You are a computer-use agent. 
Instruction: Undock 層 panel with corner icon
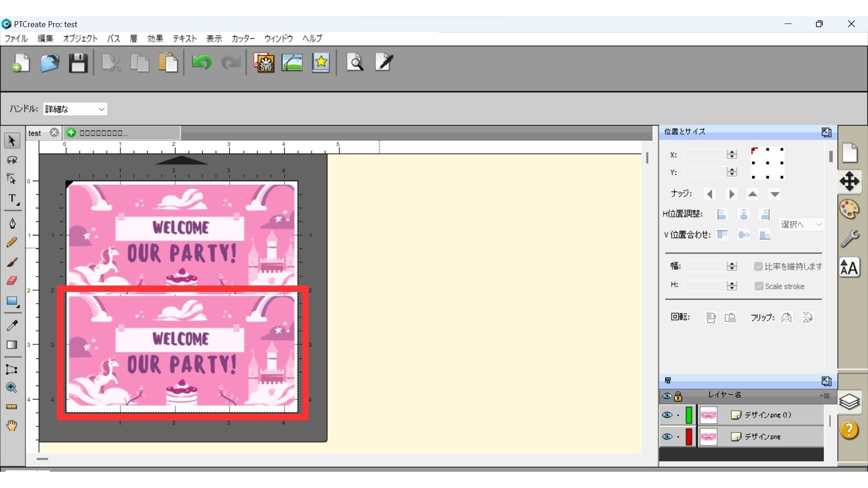(826, 381)
